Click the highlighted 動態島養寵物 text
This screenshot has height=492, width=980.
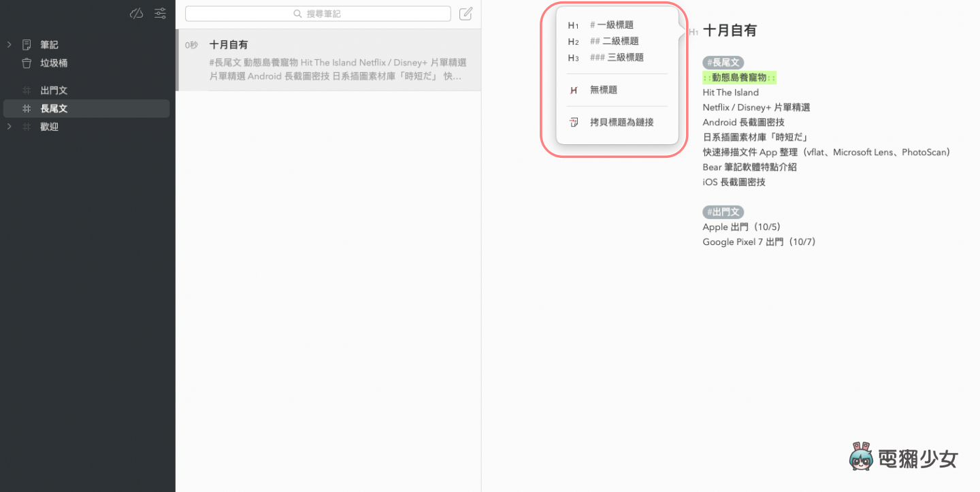(x=739, y=78)
